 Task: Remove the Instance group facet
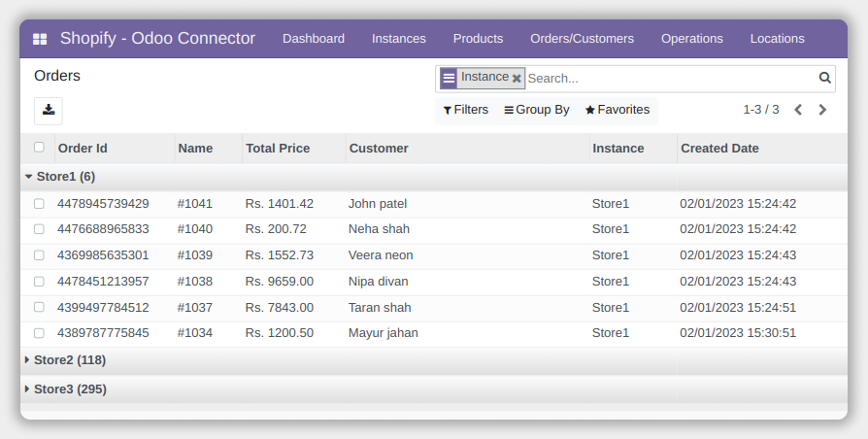coord(517,79)
